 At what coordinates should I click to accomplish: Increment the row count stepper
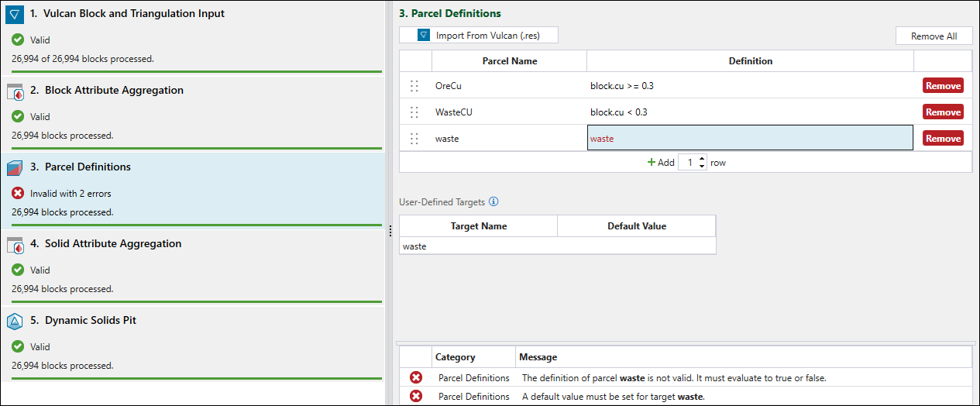pos(702,159)
